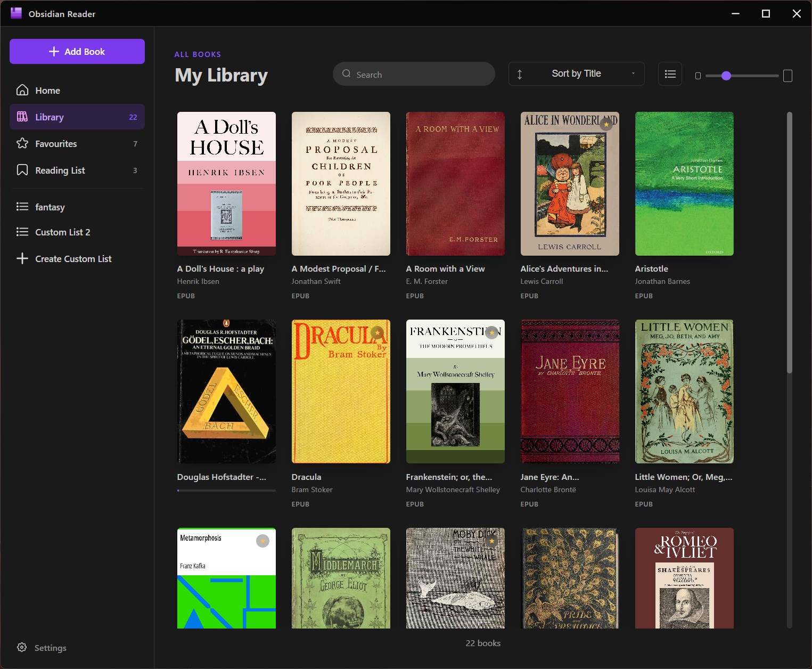Open the Gödel, Escher, Bach cover
Image resolution: width=812 pixels, height=669 pixels.
tap(226, 391)
